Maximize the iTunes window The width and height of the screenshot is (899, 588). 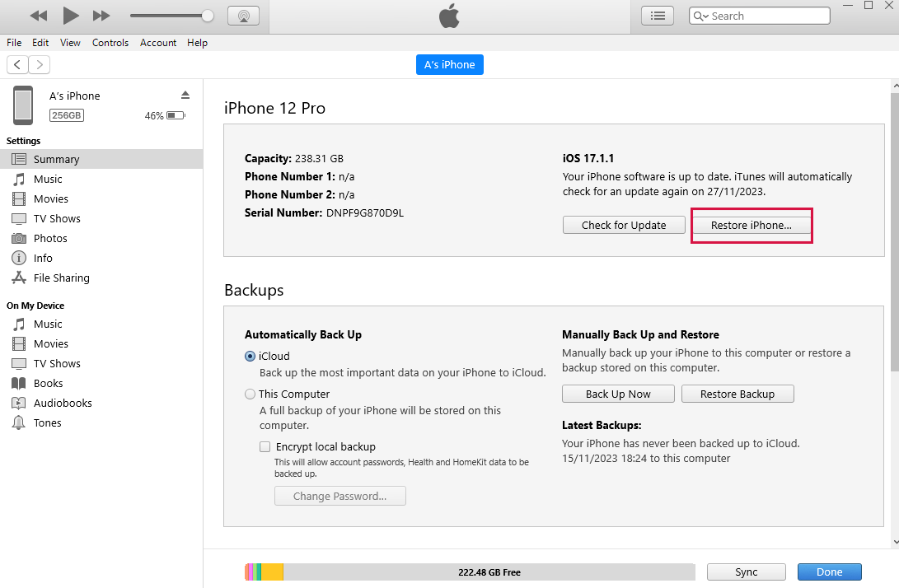pos(869,5)
